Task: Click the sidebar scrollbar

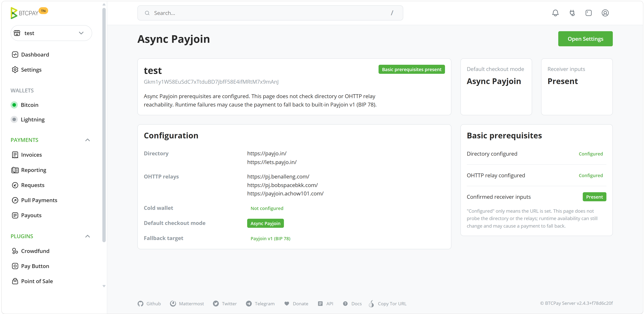Action: click(104, 125)
